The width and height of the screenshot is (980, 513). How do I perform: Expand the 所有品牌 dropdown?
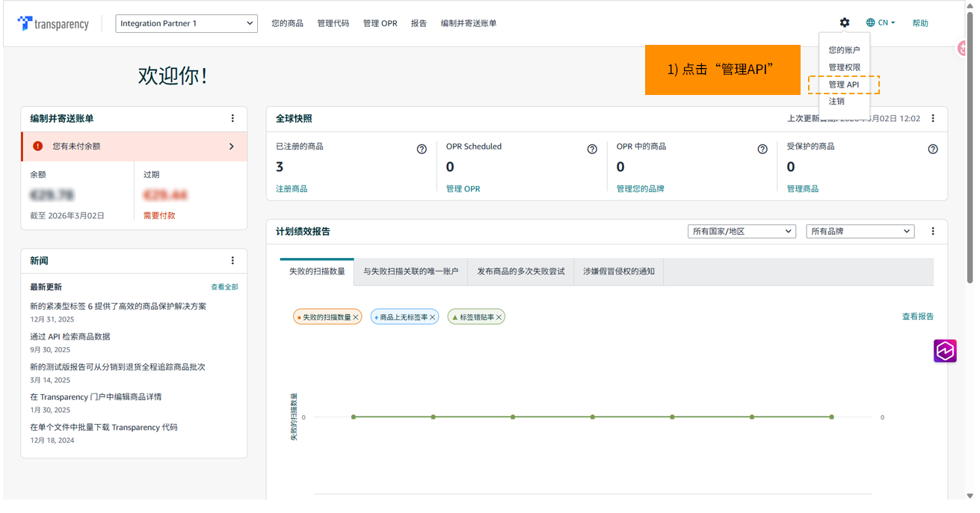tap(860, 231)
